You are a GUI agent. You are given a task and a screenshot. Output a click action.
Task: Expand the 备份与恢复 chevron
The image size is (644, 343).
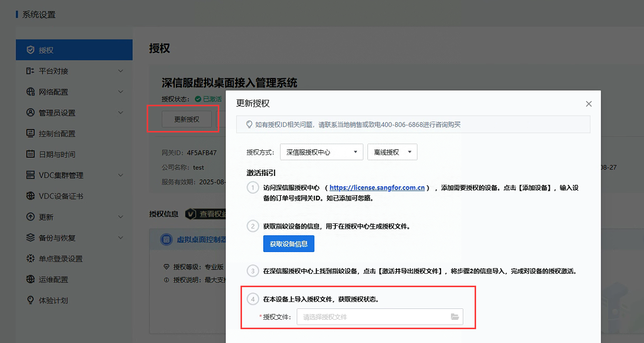tap(121, 238)
